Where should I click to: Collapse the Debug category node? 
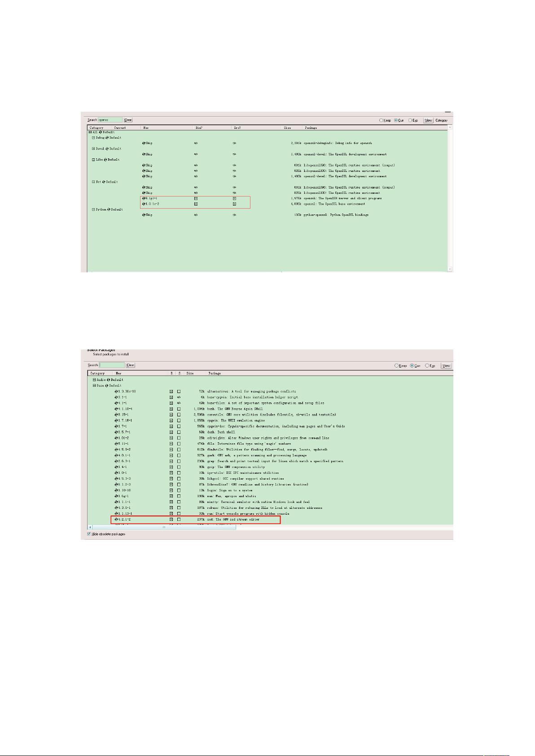pos(94,138)
